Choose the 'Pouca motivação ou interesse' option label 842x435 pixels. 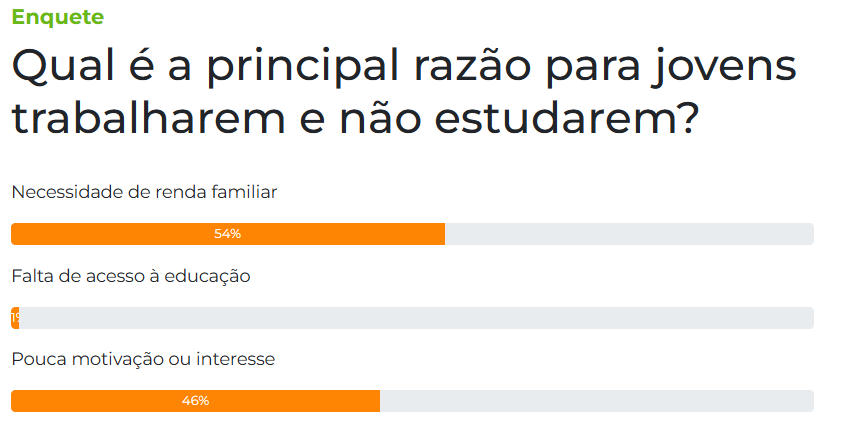pos(143,359)
